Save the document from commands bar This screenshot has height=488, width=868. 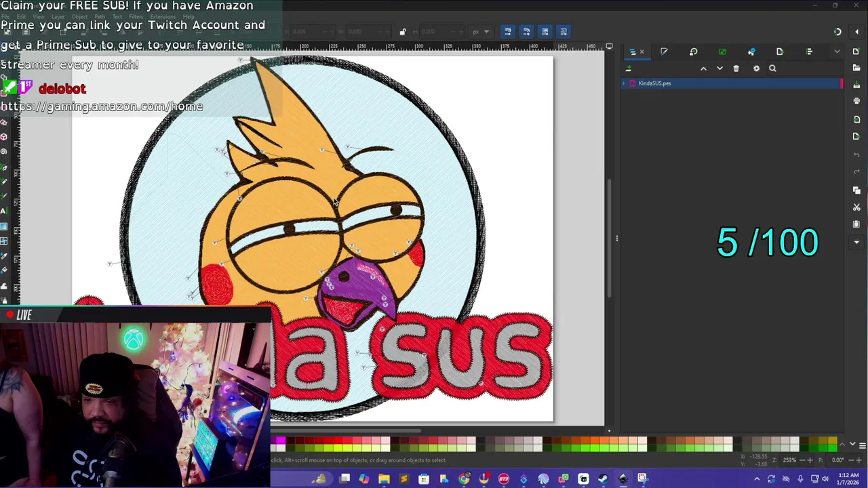click(x=856, y=84)
